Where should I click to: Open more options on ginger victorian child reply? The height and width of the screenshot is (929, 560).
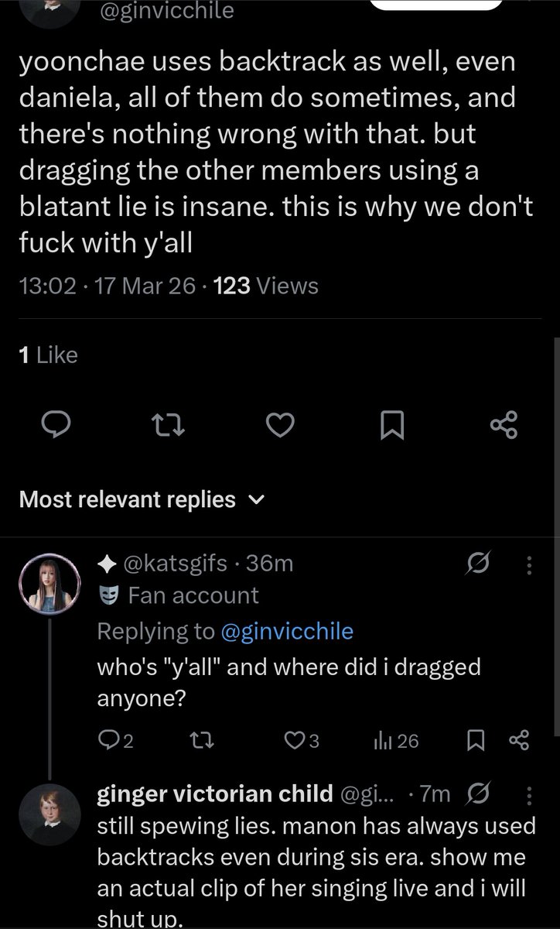coord(530,794)
